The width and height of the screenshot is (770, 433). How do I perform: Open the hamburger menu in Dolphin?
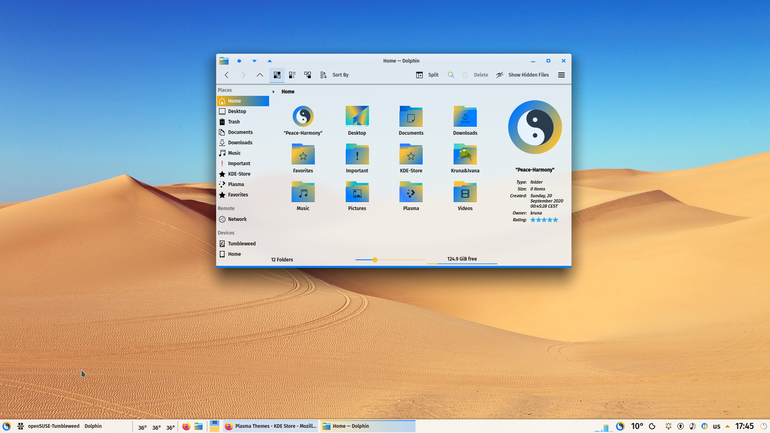pyautogui.click(x=561, y=75)
